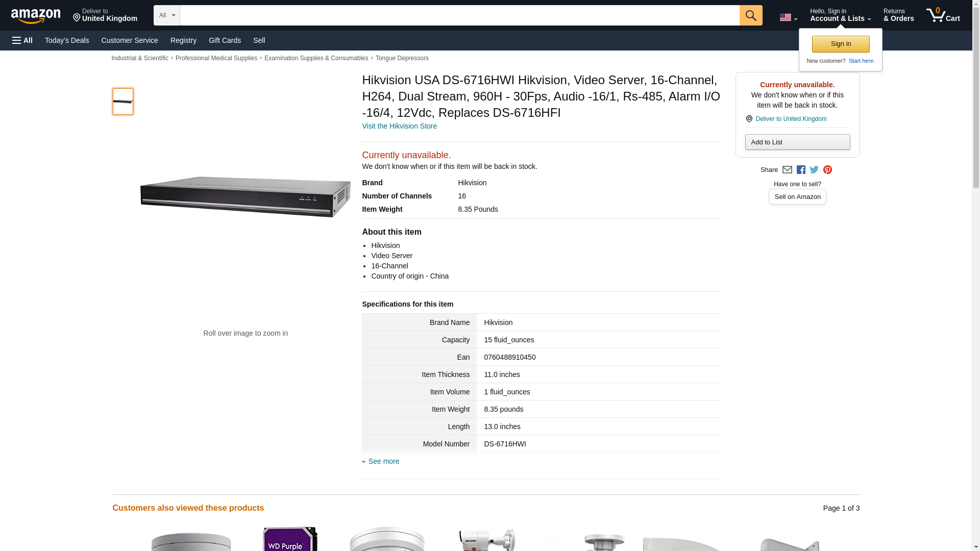980x551 pixels.
Task: Open Today's Deals menu item
Action: 67,40
